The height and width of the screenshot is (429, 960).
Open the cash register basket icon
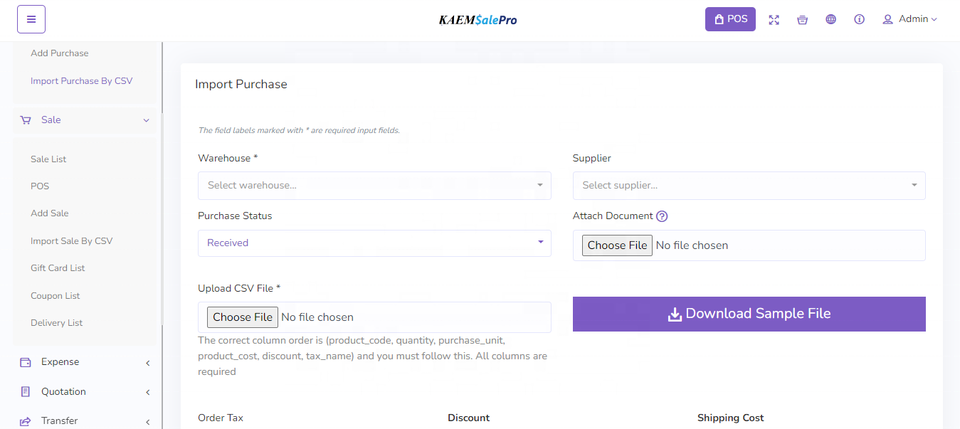802,19
